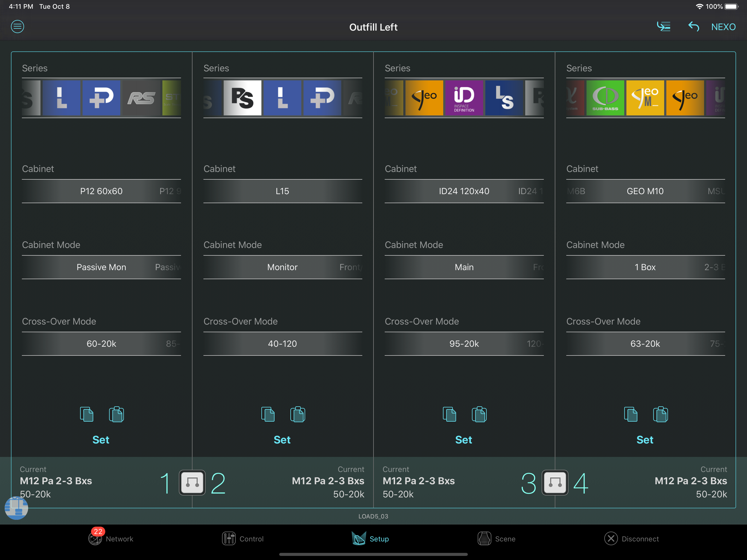Tap Set button for channel 2
This screenshot has height=560, width=747.
pos(282,440)
